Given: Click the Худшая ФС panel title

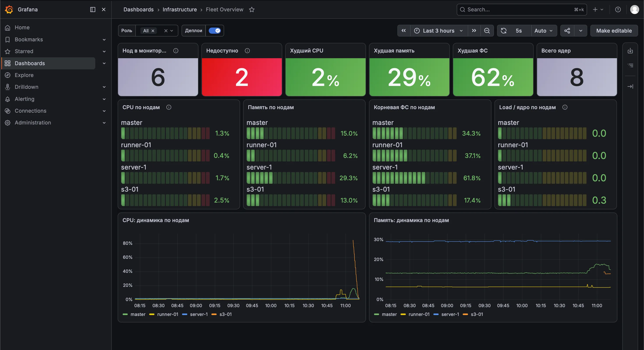Looking at the screenshot, I should [x=472, y=51].
